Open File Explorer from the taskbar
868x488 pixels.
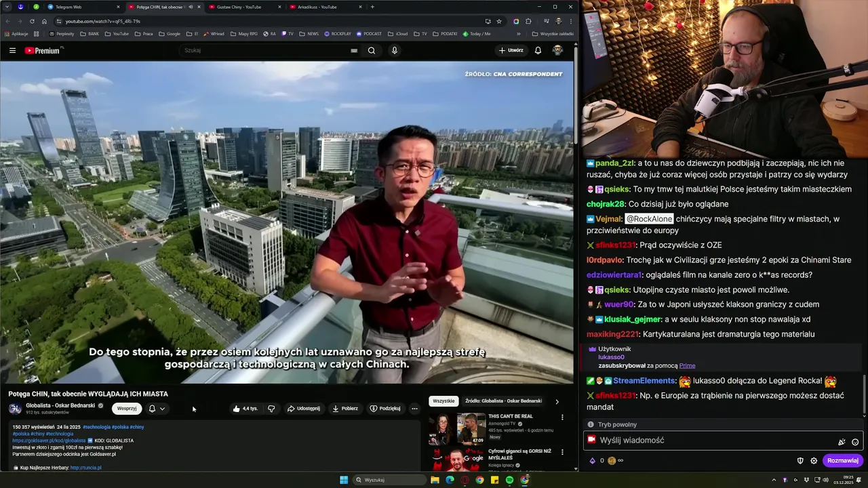tap(435, 480)
